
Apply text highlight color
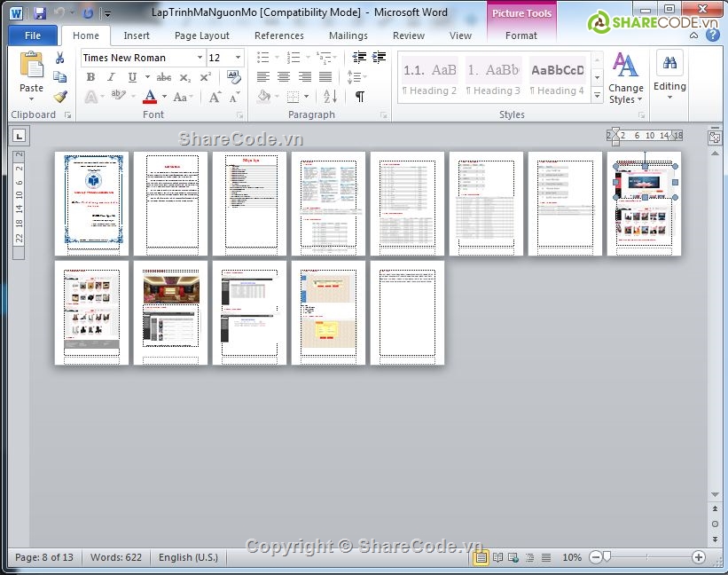[x=118, y=96]
